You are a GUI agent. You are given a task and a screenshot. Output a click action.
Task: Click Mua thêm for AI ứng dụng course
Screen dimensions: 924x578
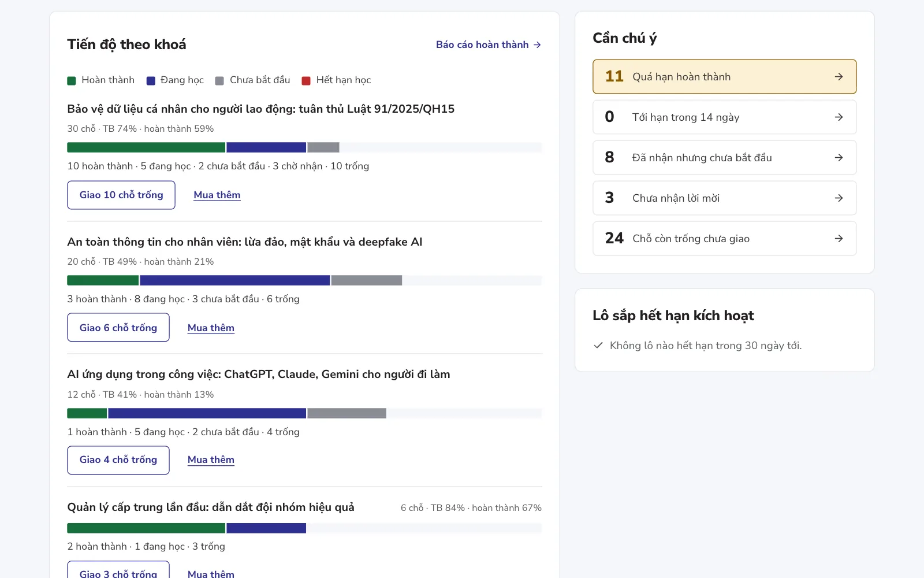pyautogui.click(x=211, y=460)
